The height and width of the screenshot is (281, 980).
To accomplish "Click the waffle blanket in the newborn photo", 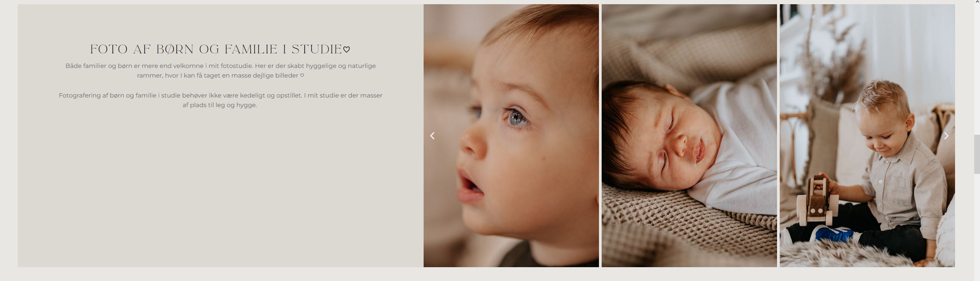I will click(675, 226).
